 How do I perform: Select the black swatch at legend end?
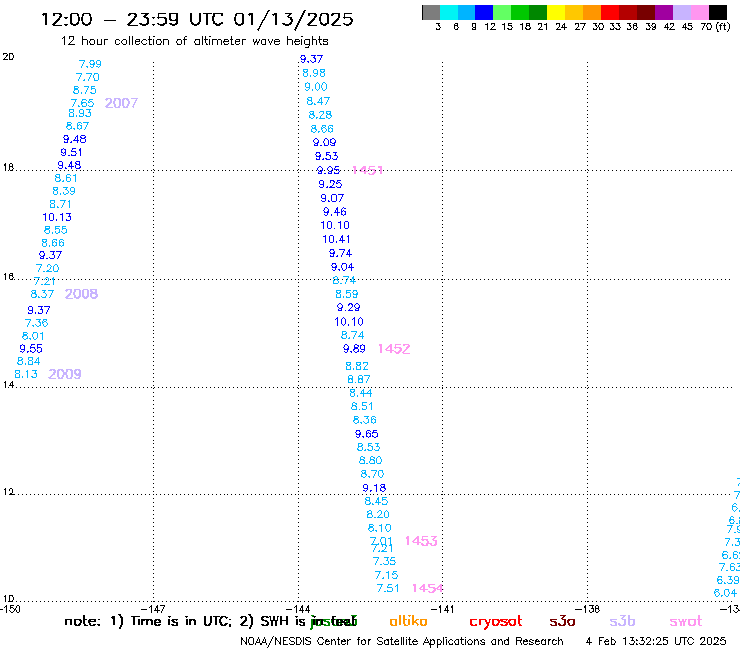pyautogui.click(x=718, y=12)
